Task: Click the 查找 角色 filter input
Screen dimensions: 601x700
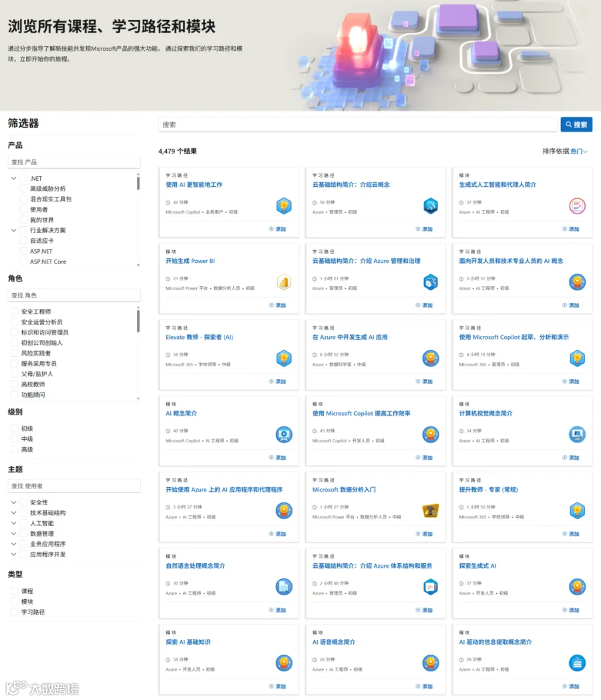Action: pyautogui.click(x=74, y=295)
